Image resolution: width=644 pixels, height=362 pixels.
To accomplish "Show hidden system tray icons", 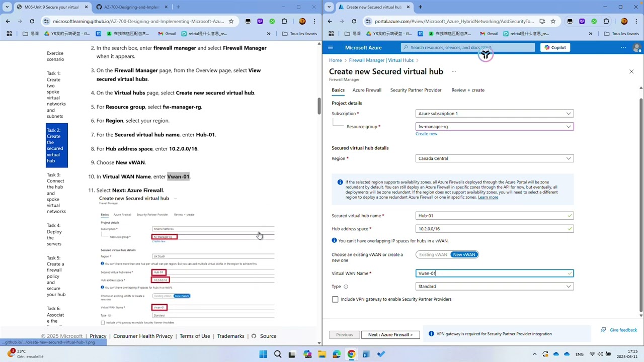I will 534,354.
